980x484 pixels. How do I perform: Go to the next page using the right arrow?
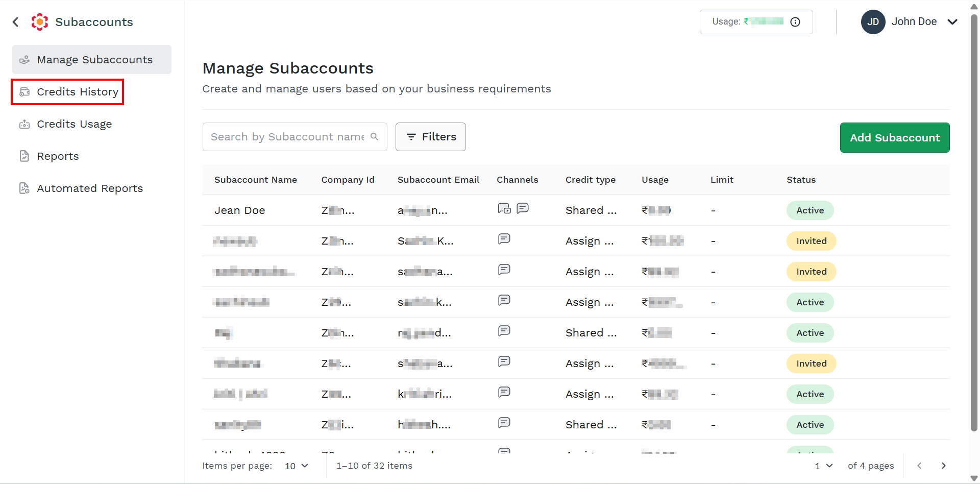[x=943, y=466]
